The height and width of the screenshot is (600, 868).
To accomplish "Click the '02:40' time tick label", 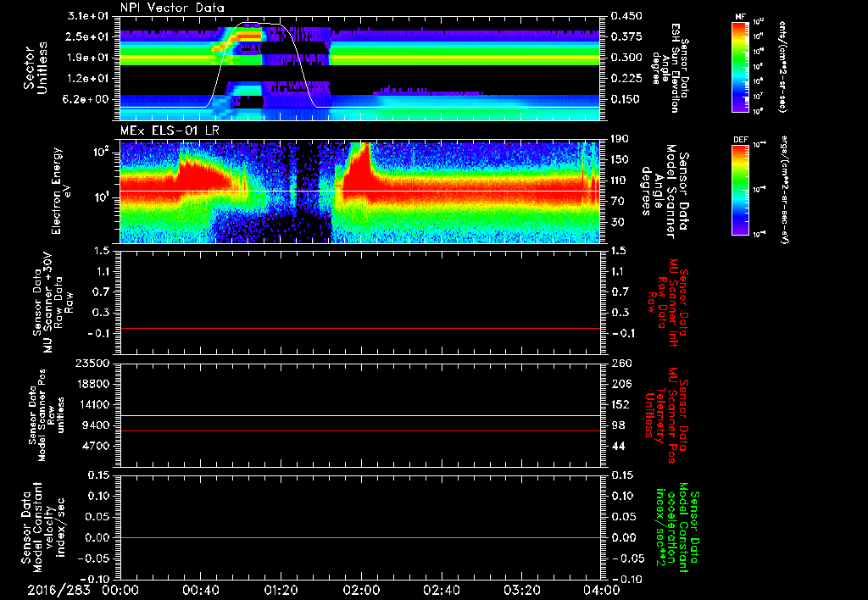I will (441, 591).
